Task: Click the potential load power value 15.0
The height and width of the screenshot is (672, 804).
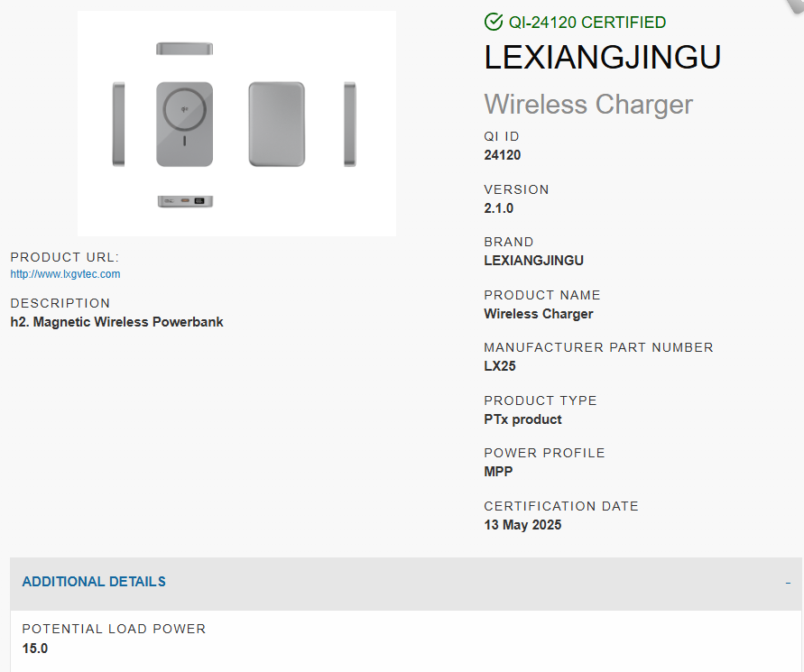Action: click(35, 649)
